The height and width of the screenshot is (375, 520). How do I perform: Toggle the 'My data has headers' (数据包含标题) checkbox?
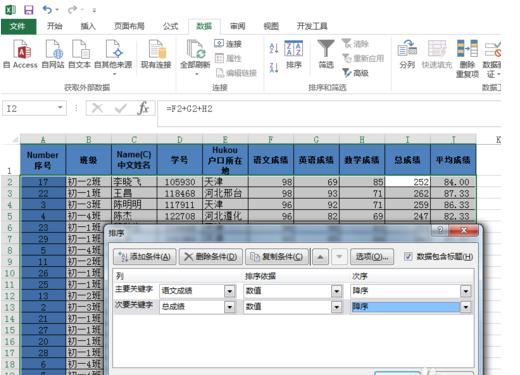[408, 257]
